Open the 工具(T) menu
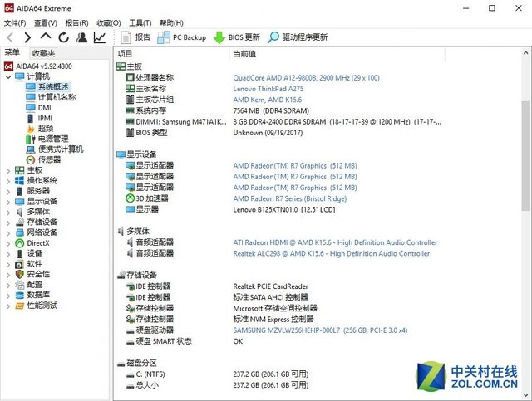 coord(140,22)
